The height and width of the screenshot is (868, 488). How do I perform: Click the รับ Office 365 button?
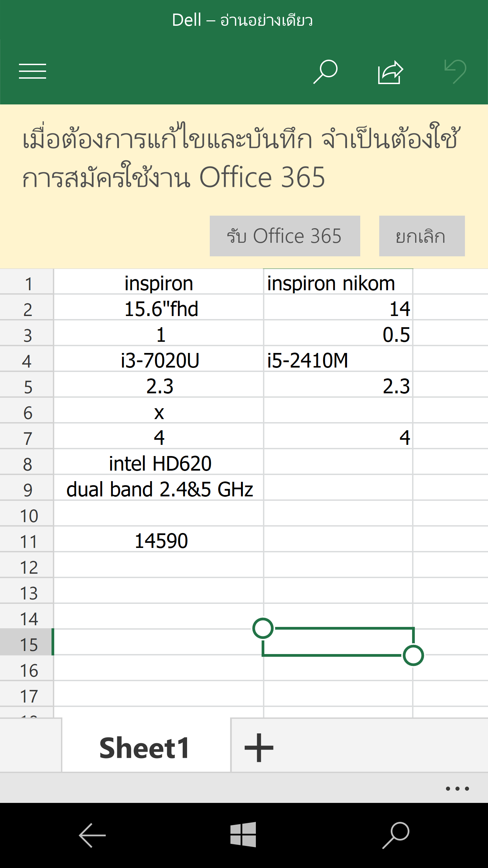[285, 236]
